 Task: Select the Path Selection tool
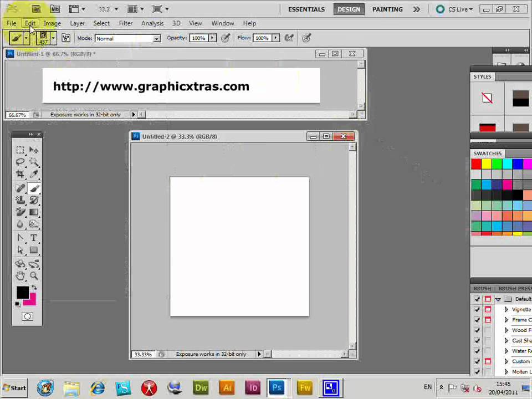20,250
